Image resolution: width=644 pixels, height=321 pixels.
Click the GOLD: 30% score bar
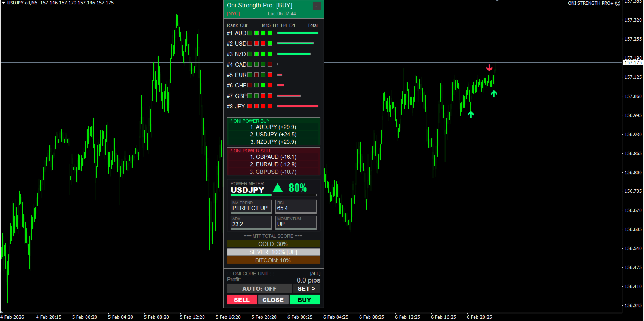[x=274, y=244]
